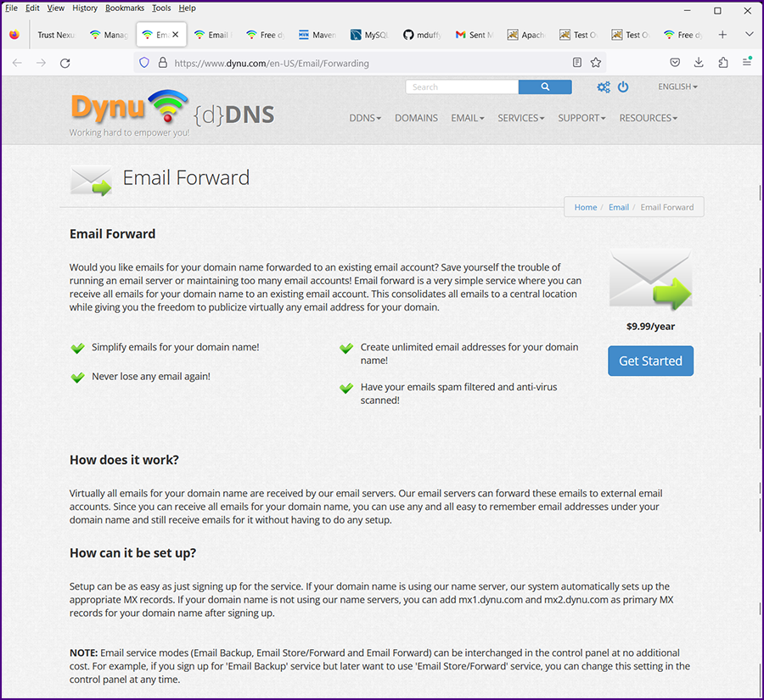764x700 pixels.
Task: Bookmark this page with the star icon
Action: [596, 63]
